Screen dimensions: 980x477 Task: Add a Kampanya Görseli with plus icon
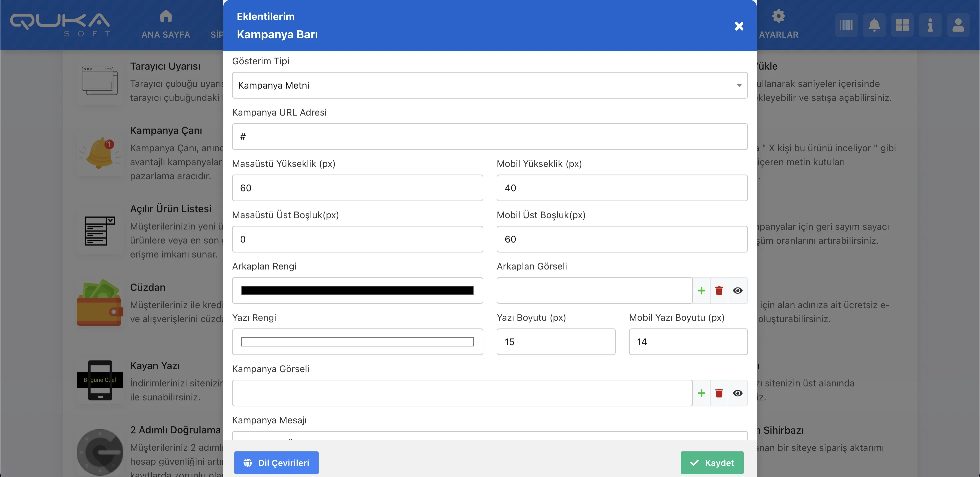point(702,393)
